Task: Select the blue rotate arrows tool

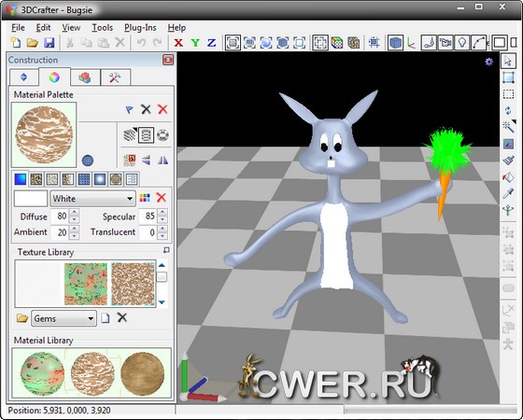Action: (508, 110)
